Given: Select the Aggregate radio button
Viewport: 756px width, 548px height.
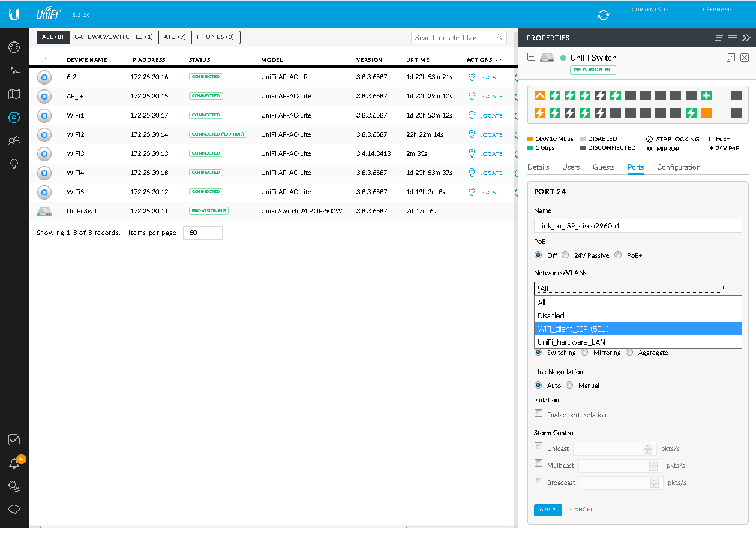Looking at the screenshot, I should 629,353.
